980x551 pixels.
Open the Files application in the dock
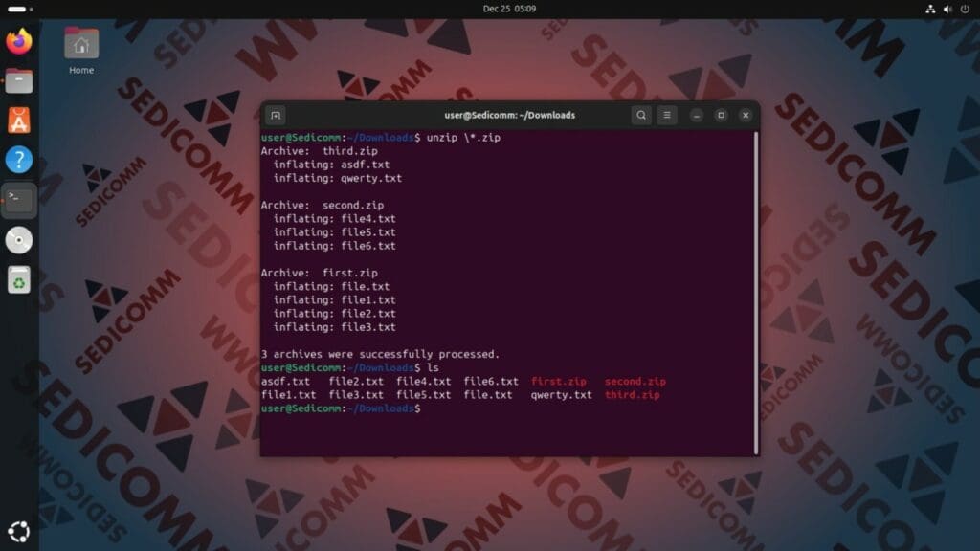19,80
